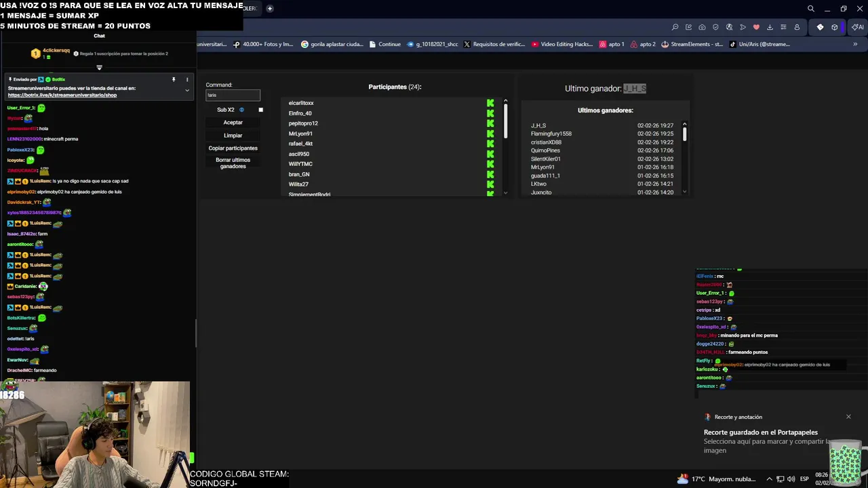The image size is (868, 488).
Task: Open the three-dot menu on the pinned message
Action: point(187,79)
